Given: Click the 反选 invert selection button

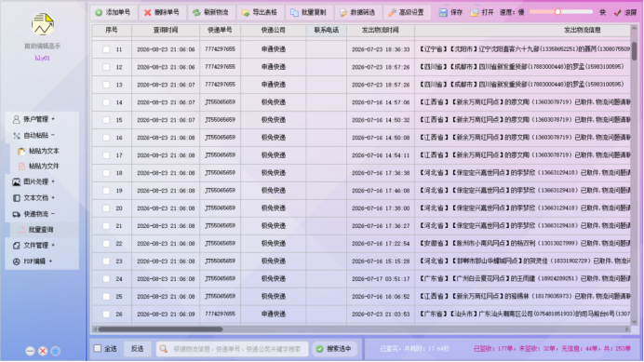Looking at the screenshot, I should (137, 348).
